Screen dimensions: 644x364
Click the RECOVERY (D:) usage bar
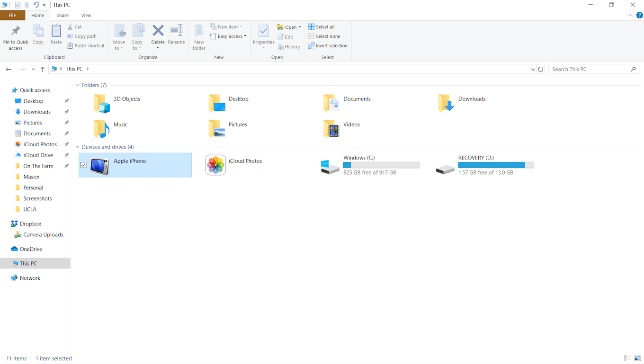(496, 165)
